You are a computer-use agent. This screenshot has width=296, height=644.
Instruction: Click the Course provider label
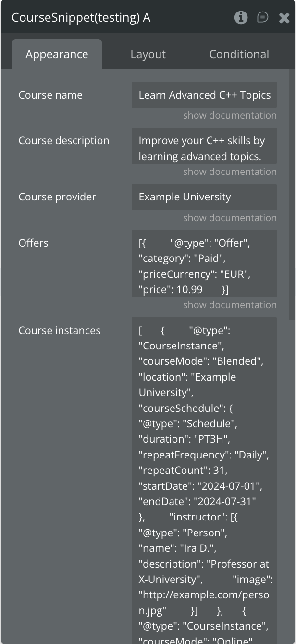(x=57, y=197)
